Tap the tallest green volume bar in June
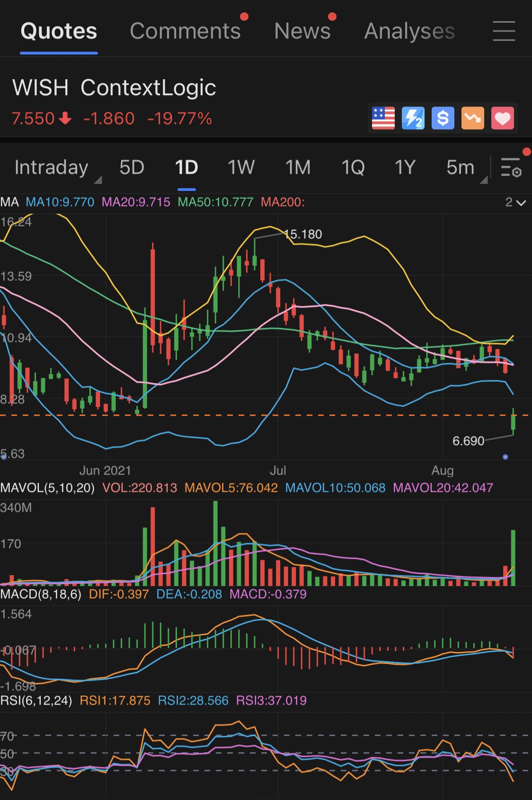Image resolution: width=532 pixels, height=800 pixels. [x=216, y=543]
